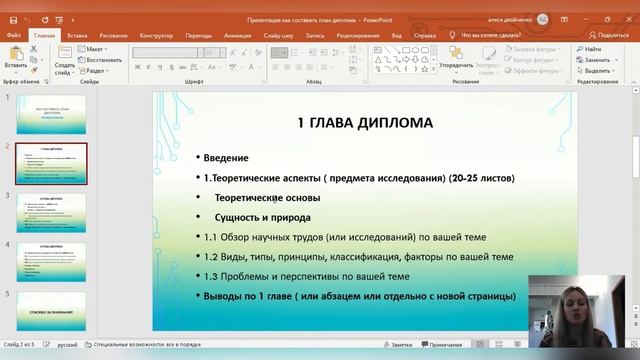The width and height of the screenshot is (640, 360).
Task: Save the presentation with the floppy disk icon
Action: click(x=13, y=20)
